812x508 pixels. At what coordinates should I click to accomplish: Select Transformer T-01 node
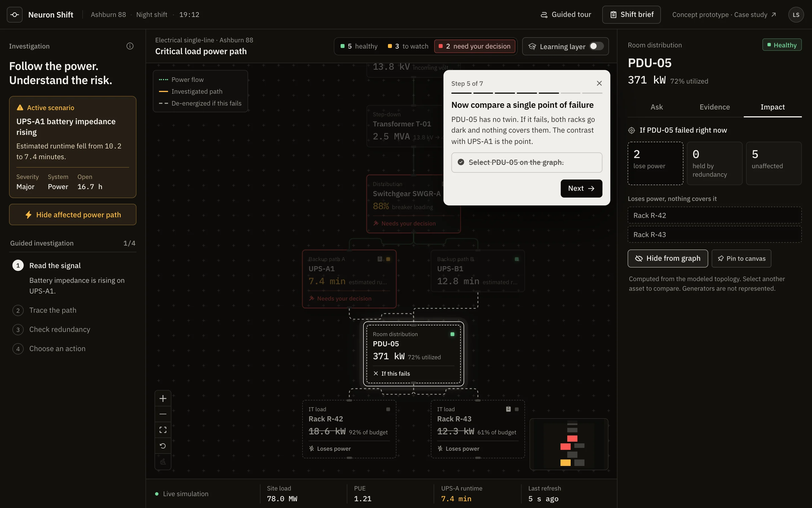point(405,126)
